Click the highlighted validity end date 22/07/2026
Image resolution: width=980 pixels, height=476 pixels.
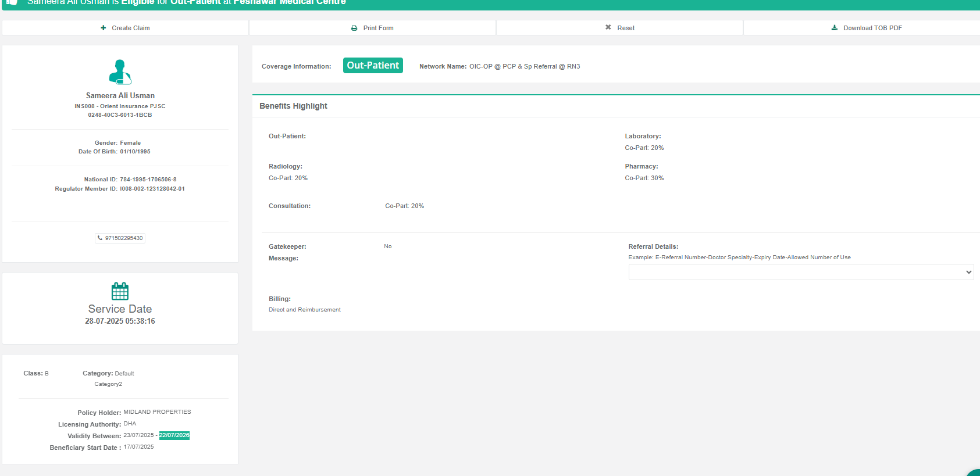(x=174, y=435)
